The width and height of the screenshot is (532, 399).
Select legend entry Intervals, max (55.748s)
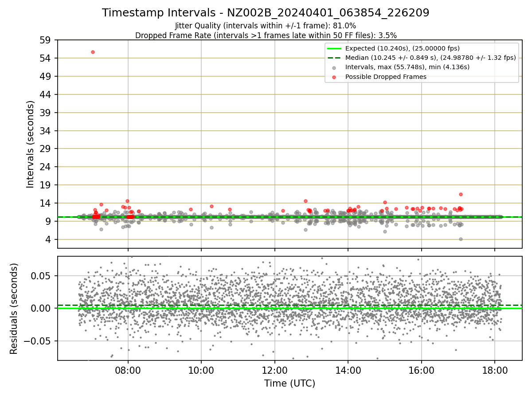point(407,67)
